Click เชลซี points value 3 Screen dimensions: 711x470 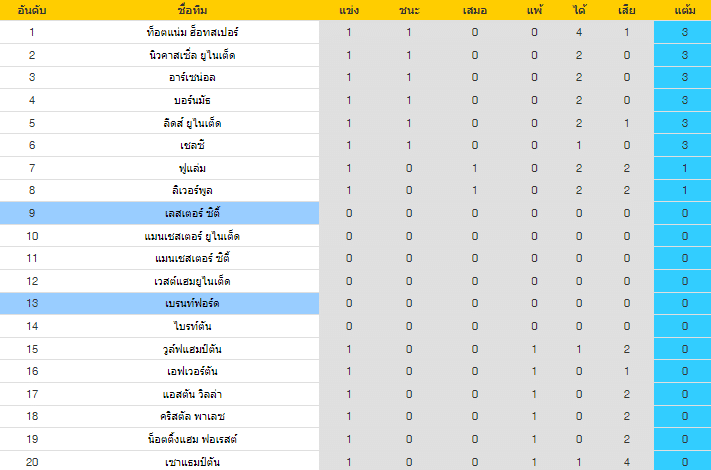(684, 145)
